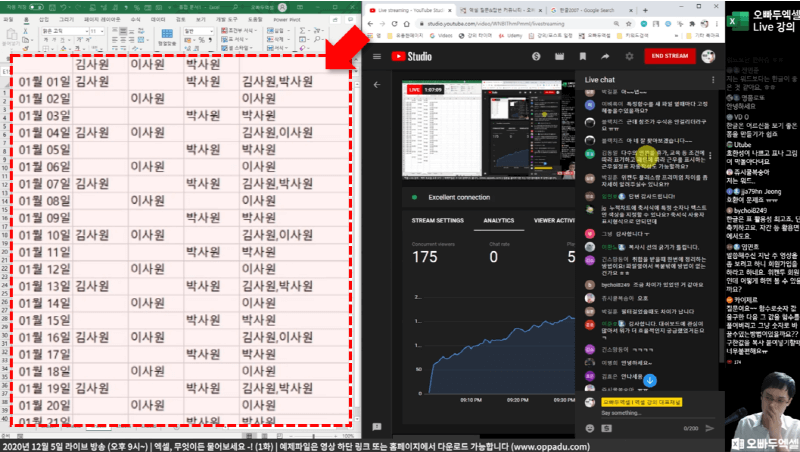Bookmark this page with the star icon
The width and height of the screenshot is (800, 452).
click(628, 24)
